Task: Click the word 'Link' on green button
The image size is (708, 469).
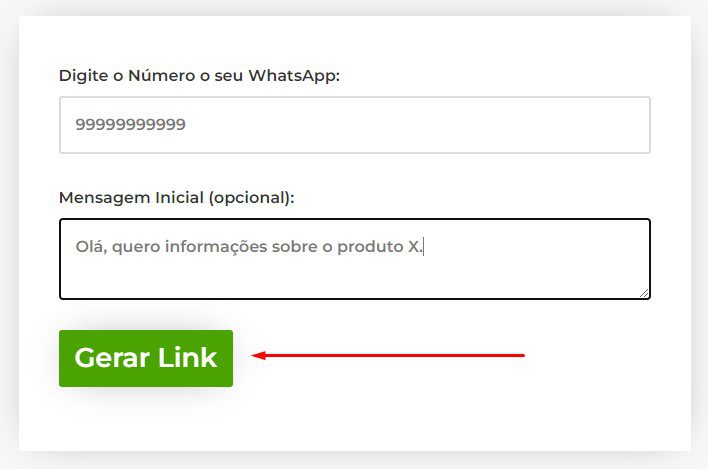Action: [x=187, y=358]
